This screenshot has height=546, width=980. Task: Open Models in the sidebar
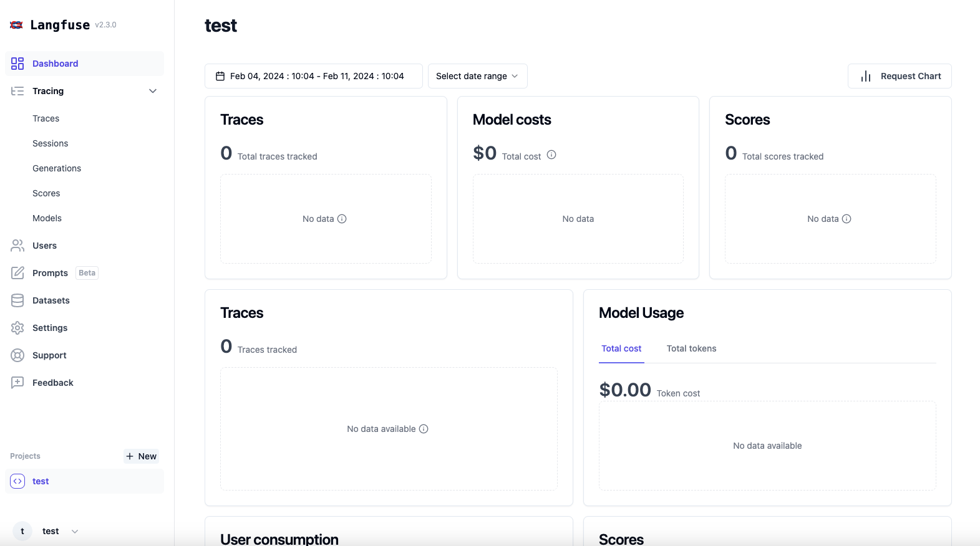point(47,218)
